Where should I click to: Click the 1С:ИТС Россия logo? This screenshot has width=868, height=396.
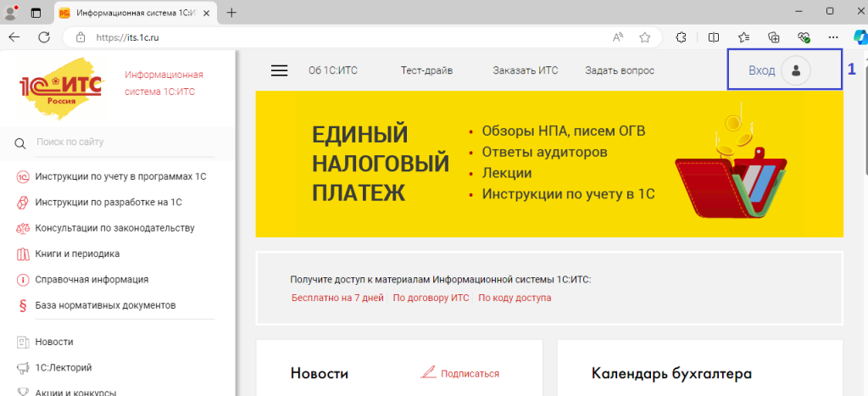[x=61, y=89]
